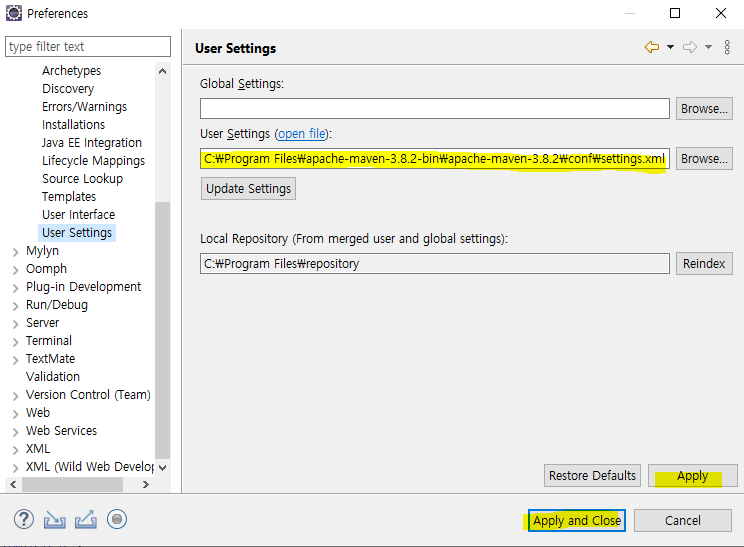Click the Reindex button

[704, 264]
